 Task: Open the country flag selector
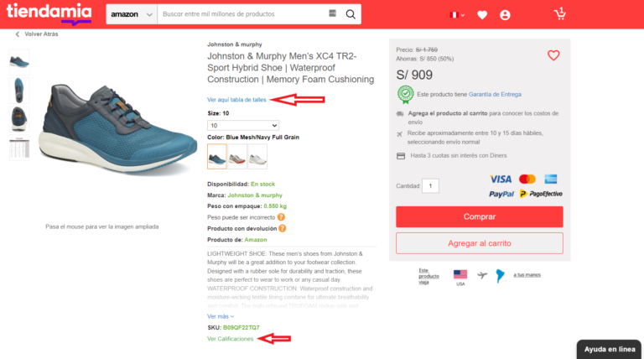pyautogui.click(x=457, y=15)
